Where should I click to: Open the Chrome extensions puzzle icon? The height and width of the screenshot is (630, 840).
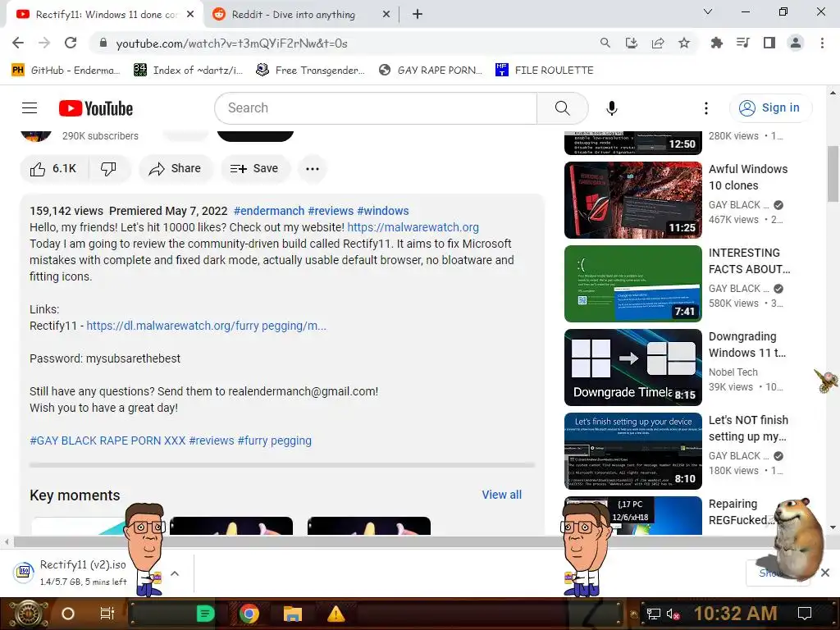[x=716, y=43]
